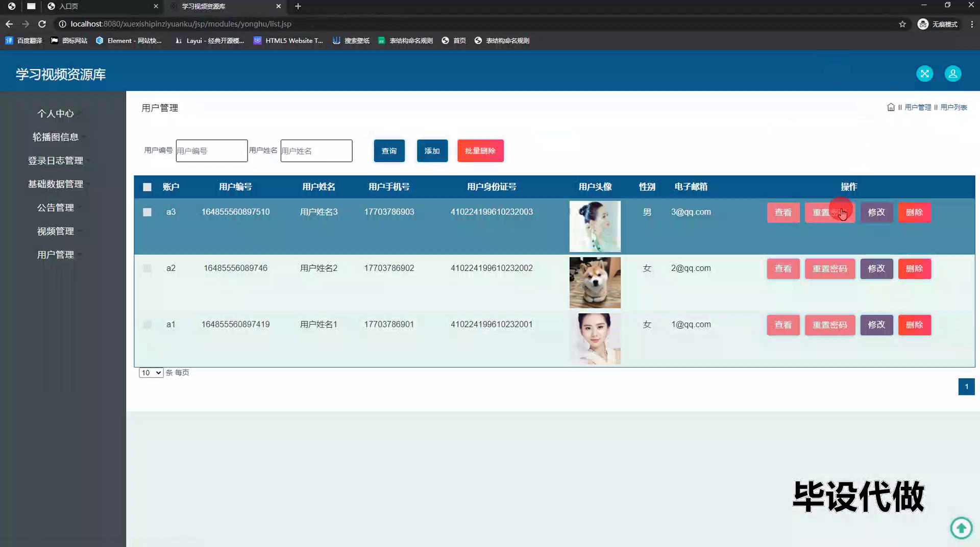The width and height of the screenshot is (980, 547).
Task: Click email 3@qq.com cell
Action: (x=691, y=212)
